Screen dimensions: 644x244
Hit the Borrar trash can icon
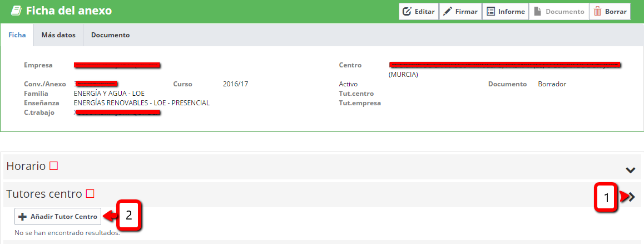(598, 11)
